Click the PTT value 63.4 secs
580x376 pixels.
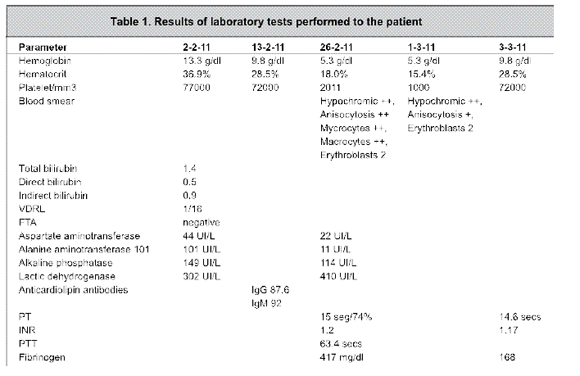pos(341,344)
